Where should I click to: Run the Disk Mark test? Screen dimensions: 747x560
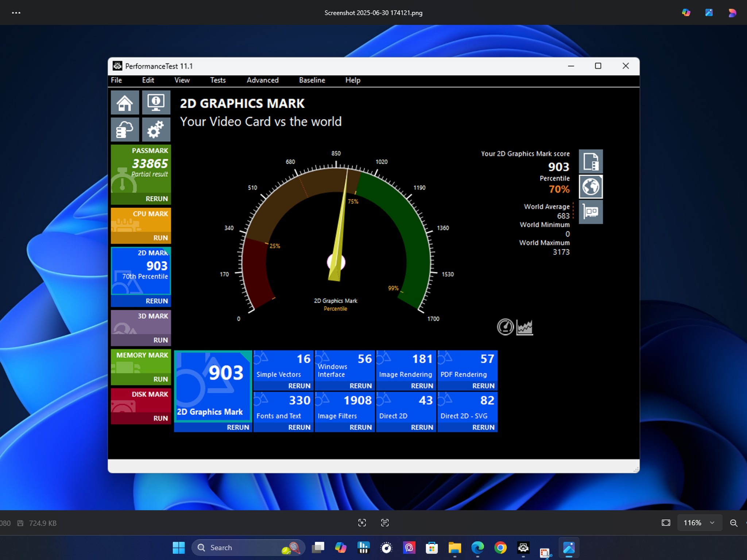point(160,418)
